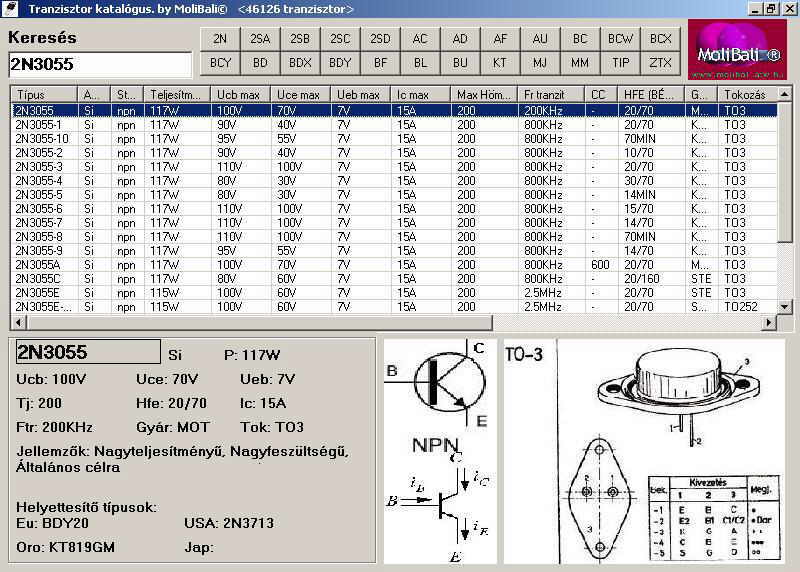Filter by TIP prefix button
This screenshot has width=800, height=572.
[x=620, y=63]
